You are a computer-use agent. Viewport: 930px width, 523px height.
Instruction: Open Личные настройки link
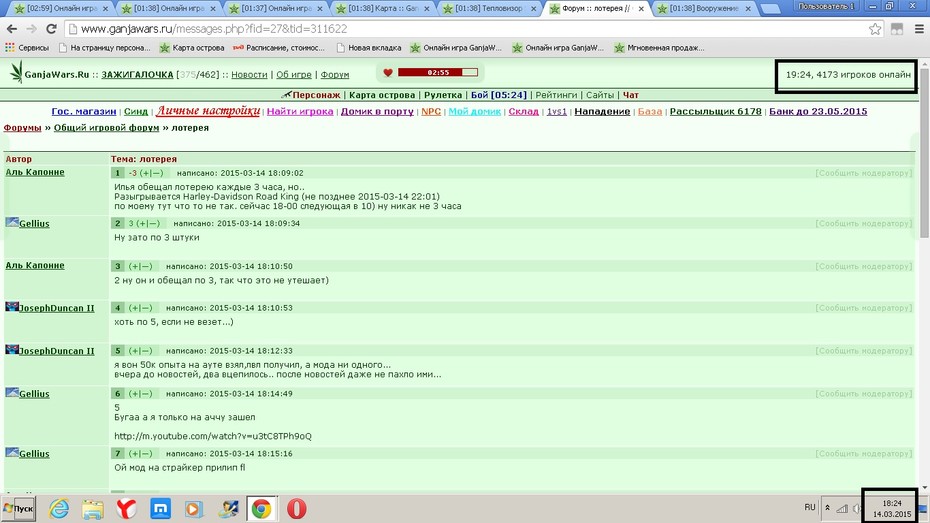point(208,111)
